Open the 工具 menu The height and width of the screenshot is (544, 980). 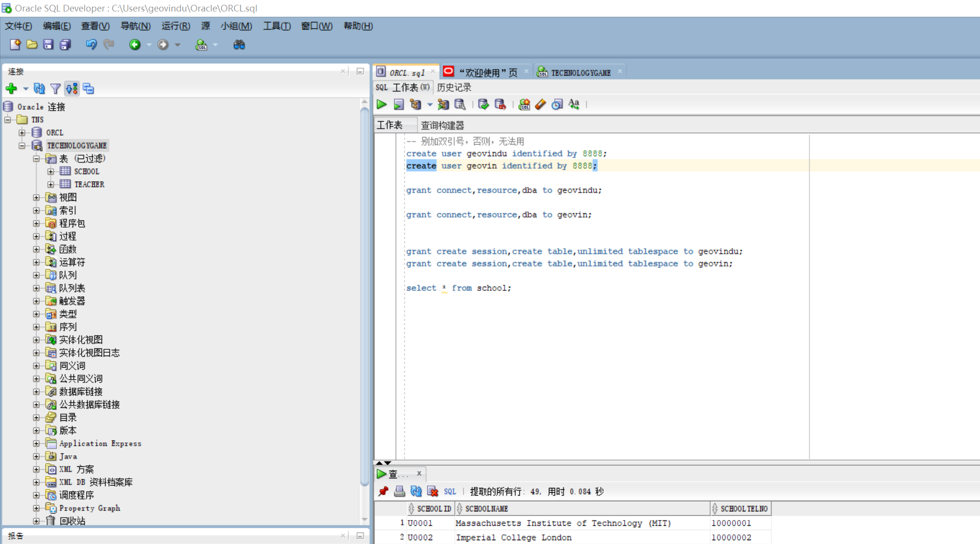(276, 26)
